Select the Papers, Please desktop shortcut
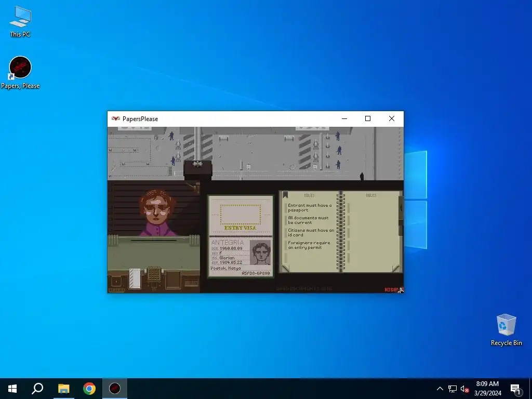This screenshot has width=532, height=399. click(x=20, y=73)
